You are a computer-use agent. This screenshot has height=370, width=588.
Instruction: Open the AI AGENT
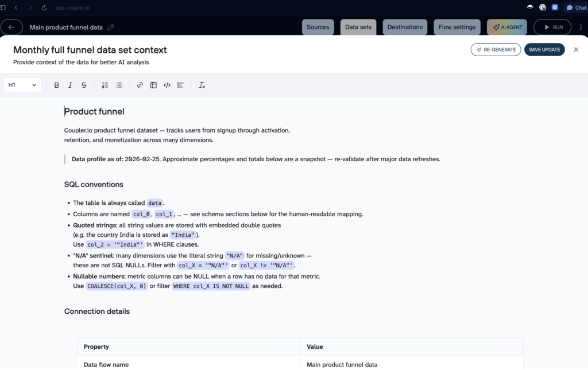point(507,27)
